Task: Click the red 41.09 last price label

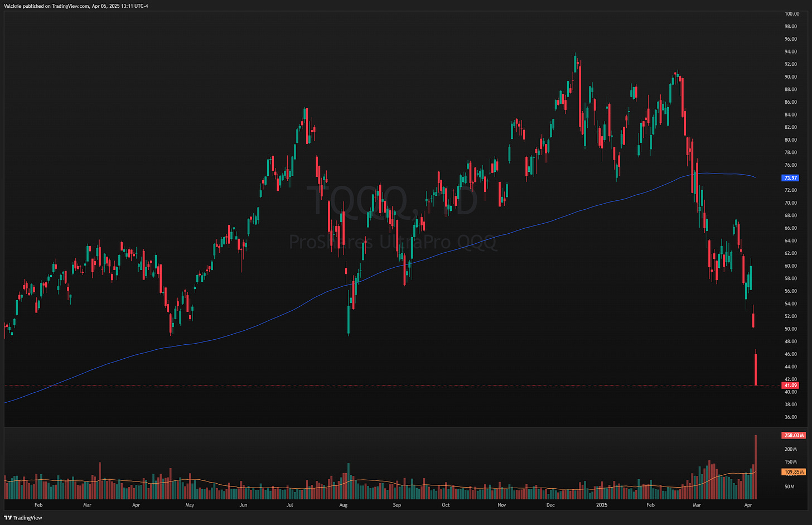Action: pos(791,386)
